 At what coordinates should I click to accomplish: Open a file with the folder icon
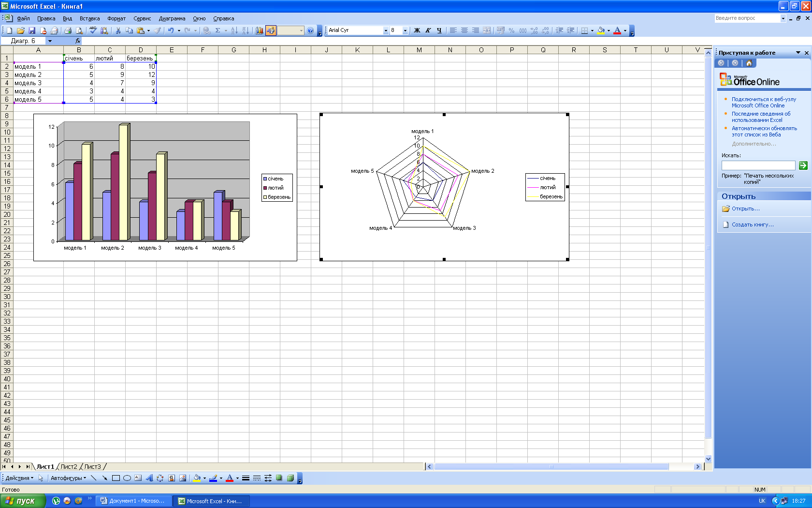21,30
